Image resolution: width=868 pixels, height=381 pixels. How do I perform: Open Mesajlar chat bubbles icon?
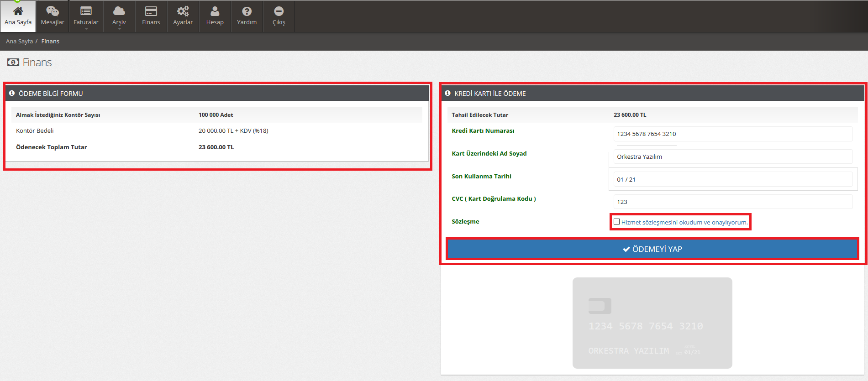(x=53, y=11)
